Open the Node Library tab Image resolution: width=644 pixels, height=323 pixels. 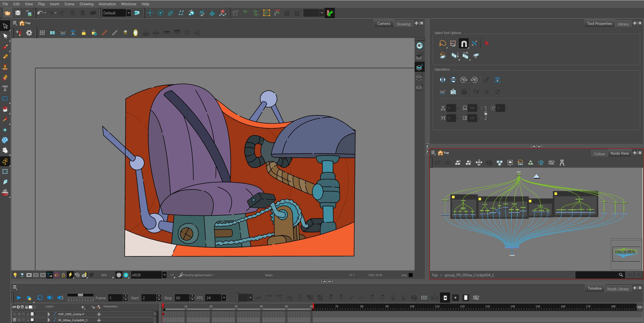[618, 289]
